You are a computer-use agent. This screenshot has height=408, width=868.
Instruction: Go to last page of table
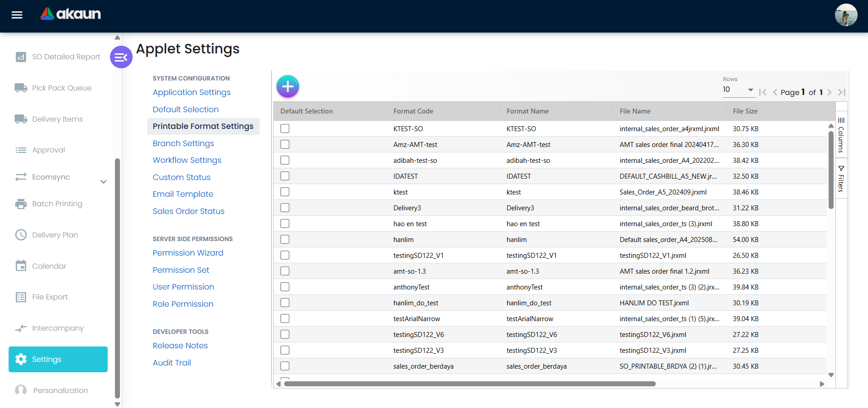click(841, 92)
